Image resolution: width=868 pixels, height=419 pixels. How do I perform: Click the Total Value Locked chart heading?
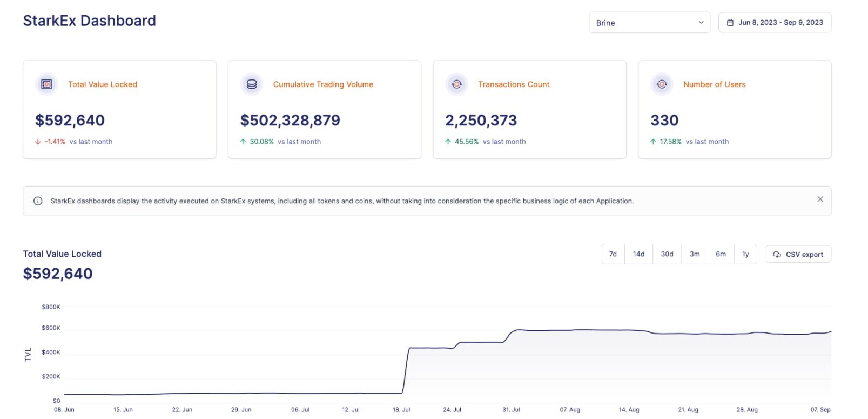pos(62,254)
